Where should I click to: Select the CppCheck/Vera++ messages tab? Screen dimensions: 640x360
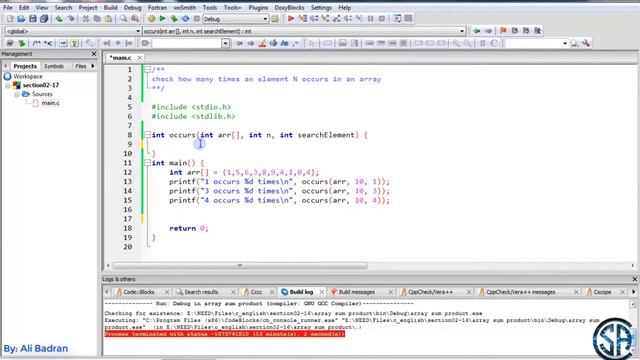click(x=520, y=292)
